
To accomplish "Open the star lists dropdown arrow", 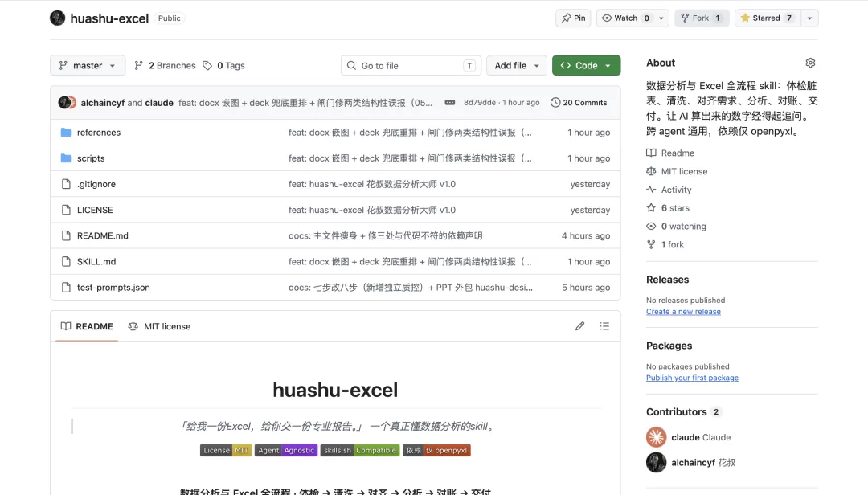I will pos(809,18).
